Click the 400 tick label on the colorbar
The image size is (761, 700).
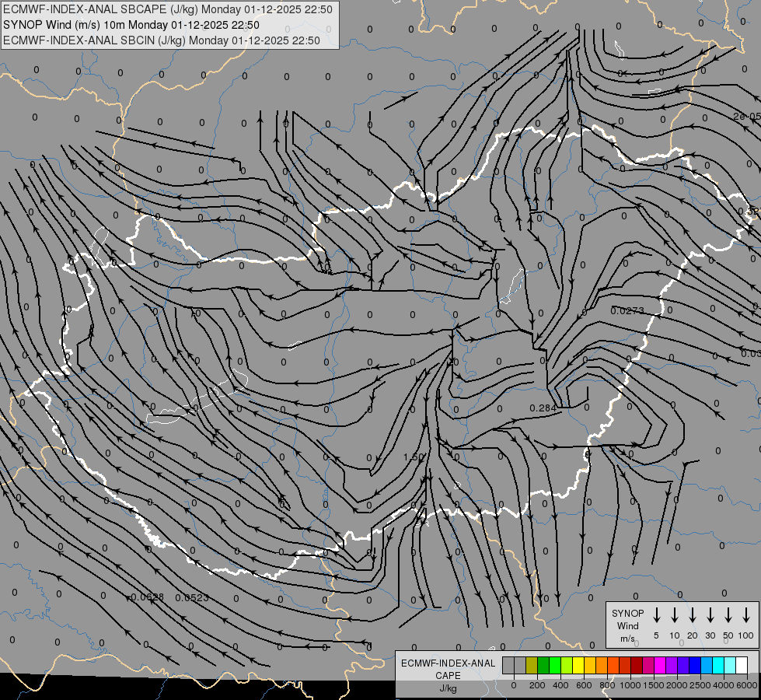coord(560,685)
